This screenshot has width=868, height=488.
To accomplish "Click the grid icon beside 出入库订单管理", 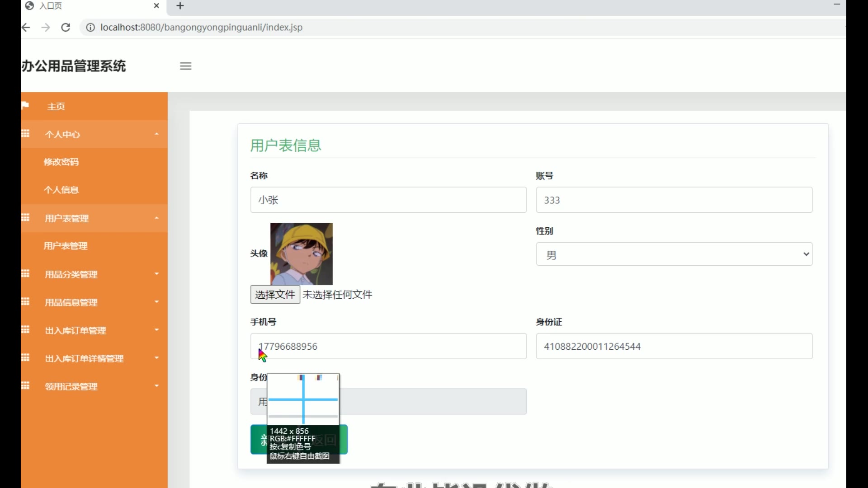I will (26, 330).
